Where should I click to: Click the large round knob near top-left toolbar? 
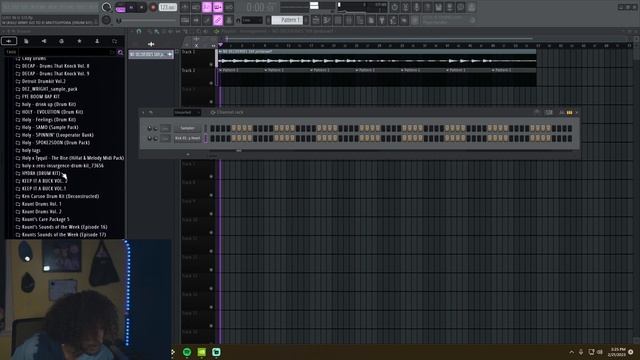(x=107, y=7)
